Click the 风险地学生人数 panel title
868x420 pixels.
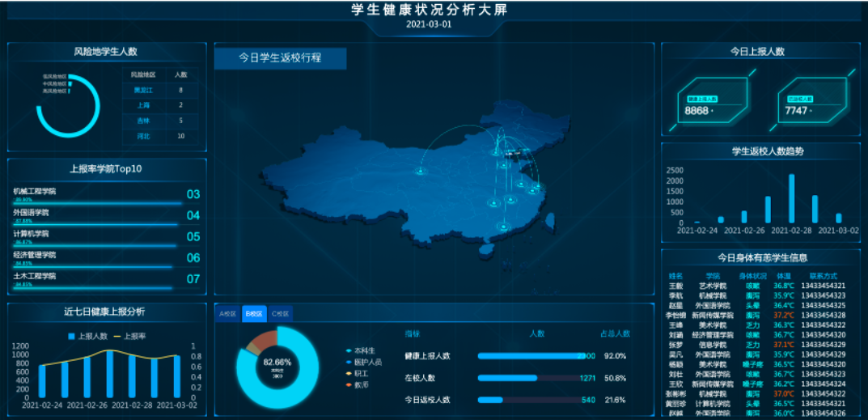pos(106,52)
